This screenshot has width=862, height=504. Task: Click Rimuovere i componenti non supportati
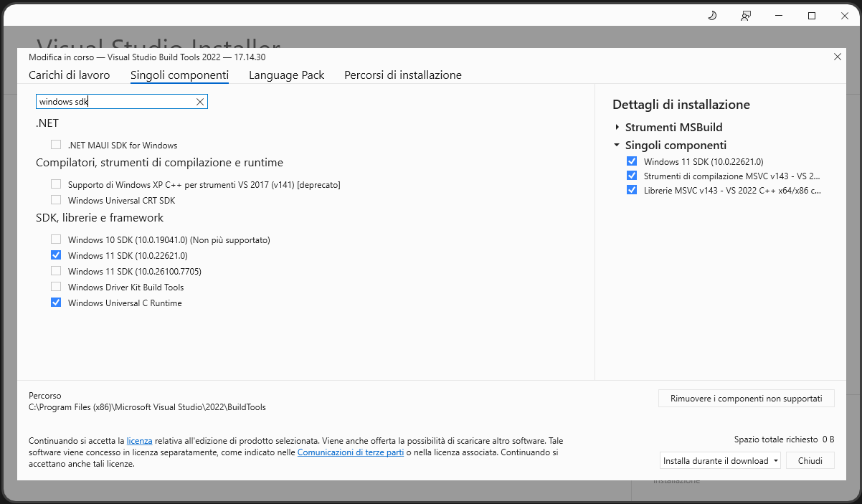[746, 399]
